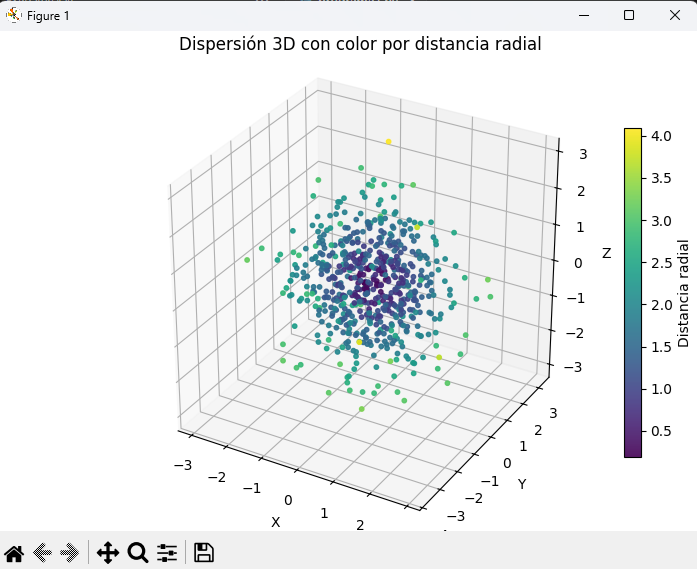Toggle the Zoom to rectangle tool

pyautogui.click(x=138, y=552)
